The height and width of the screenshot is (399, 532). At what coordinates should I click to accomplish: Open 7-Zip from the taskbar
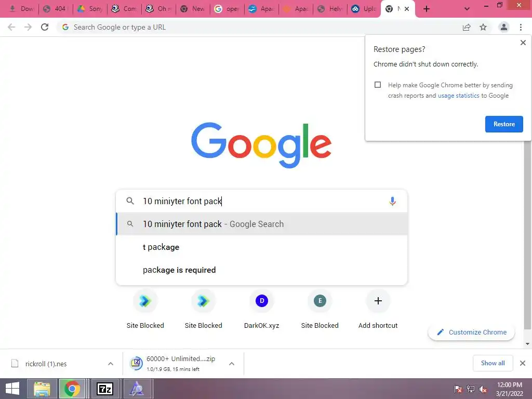pos(105,389)
